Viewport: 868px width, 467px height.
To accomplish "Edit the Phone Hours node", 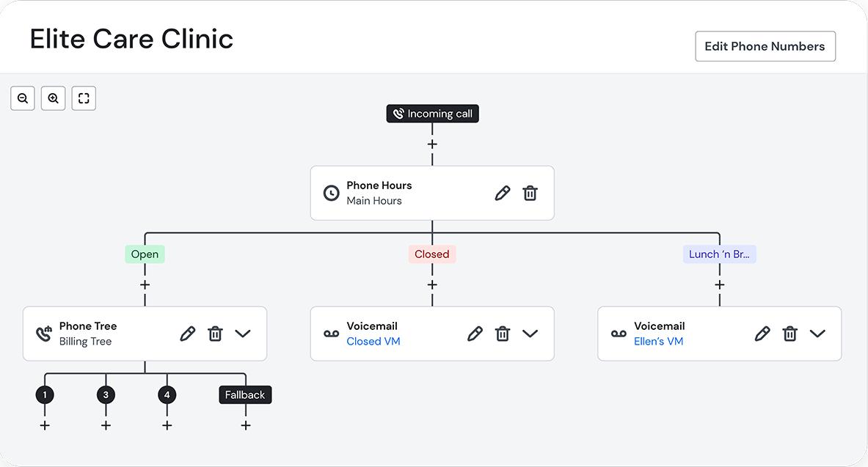I will click(502, 193).
